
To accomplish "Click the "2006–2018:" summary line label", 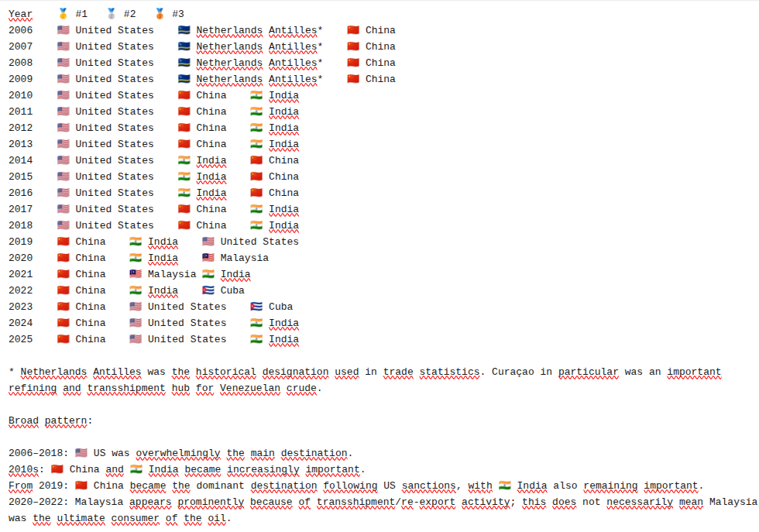I will point(39,453).
